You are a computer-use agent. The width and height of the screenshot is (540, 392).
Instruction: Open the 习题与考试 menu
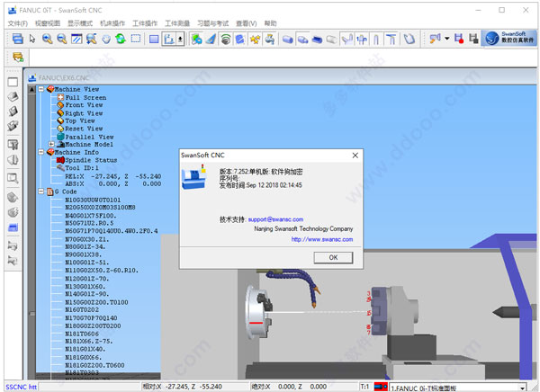coord(212,23)
